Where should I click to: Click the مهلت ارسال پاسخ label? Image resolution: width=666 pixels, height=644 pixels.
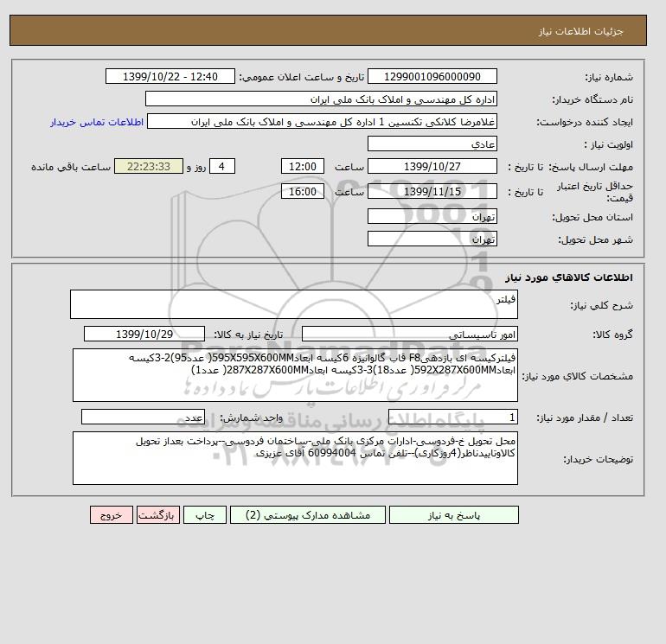point(592,167)
